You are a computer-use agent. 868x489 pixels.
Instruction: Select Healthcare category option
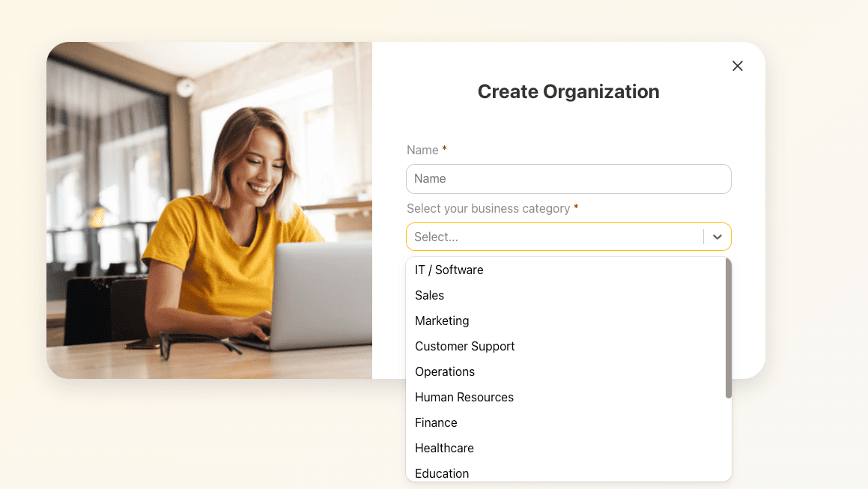pyautogui.click(x=444, y=448)
